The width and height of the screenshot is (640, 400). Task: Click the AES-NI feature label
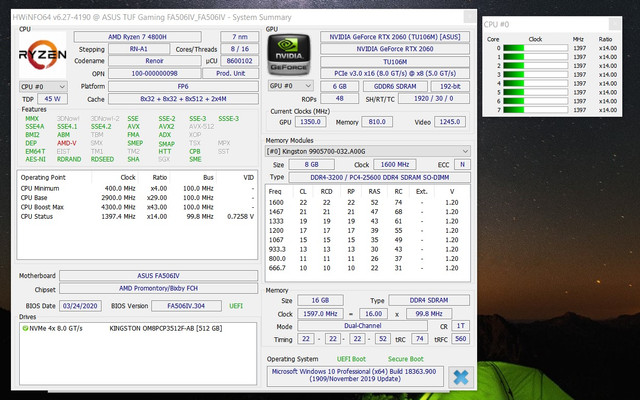(x=36, y=159)
